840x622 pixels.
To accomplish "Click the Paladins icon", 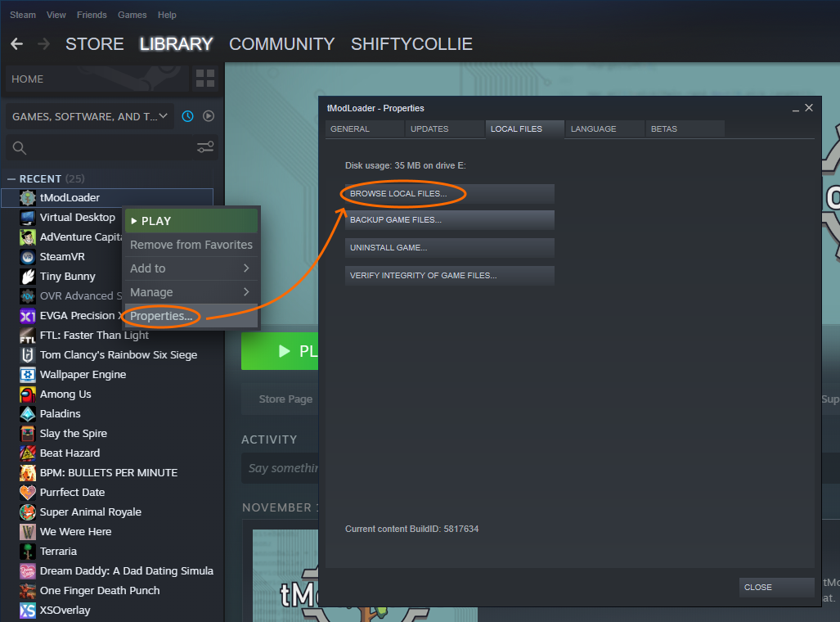I will pos(28,414).
